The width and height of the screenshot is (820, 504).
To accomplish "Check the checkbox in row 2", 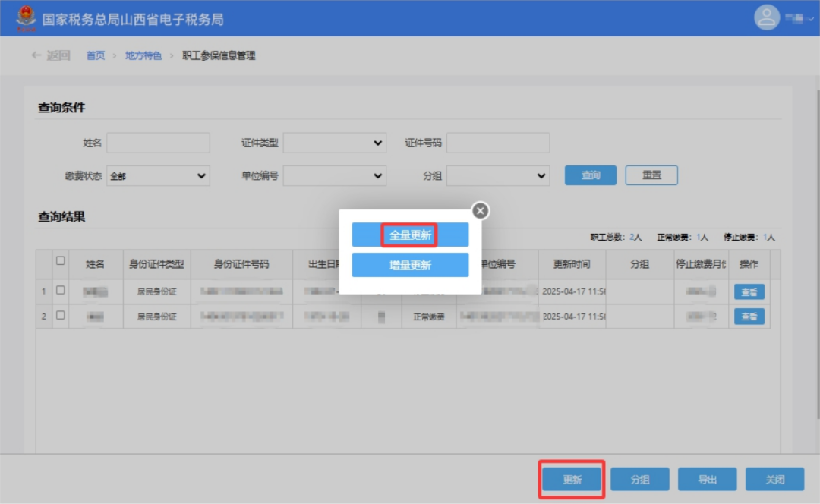I will click(61, 315).
